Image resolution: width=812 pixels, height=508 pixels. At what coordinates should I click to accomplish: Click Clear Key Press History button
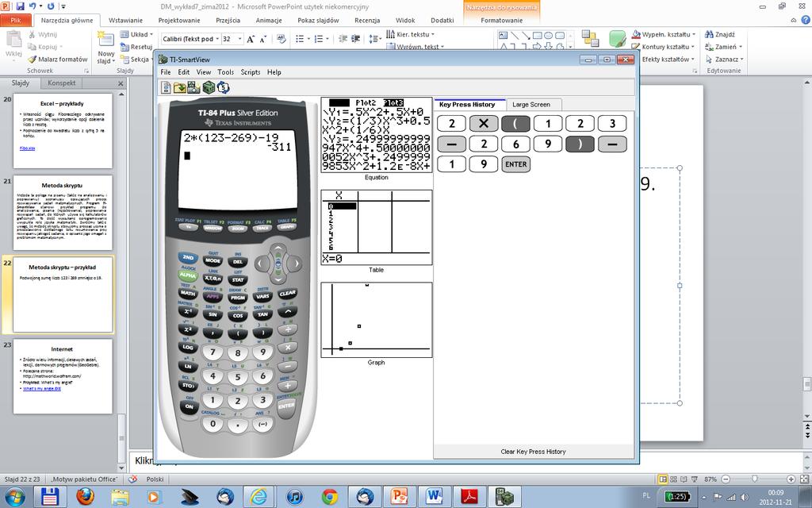click(x=533, y=452)
